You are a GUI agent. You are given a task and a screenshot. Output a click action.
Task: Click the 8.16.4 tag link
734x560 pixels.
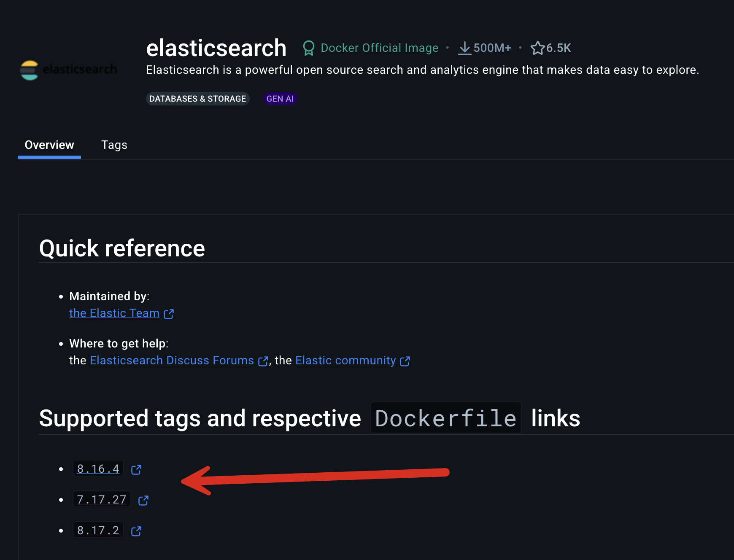coord(98,468)
